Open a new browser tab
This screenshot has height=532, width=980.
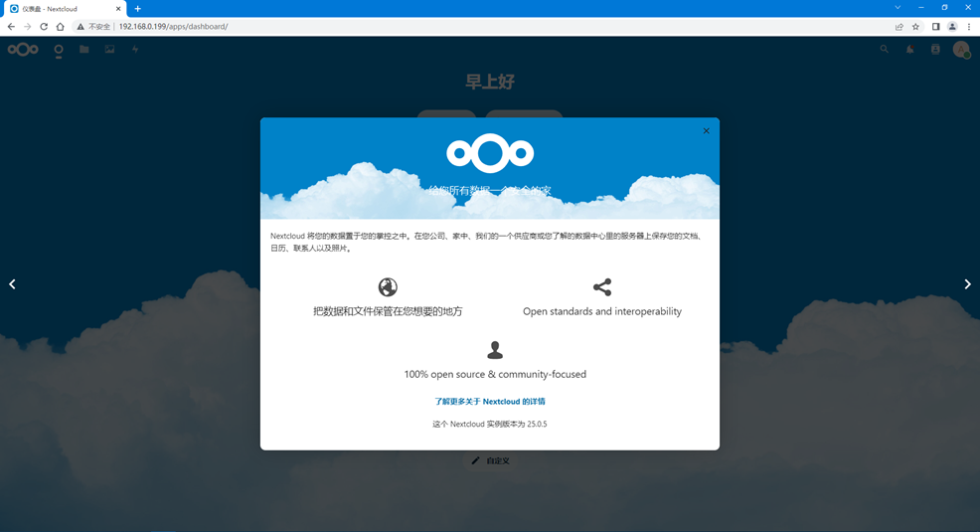(137, 9)
